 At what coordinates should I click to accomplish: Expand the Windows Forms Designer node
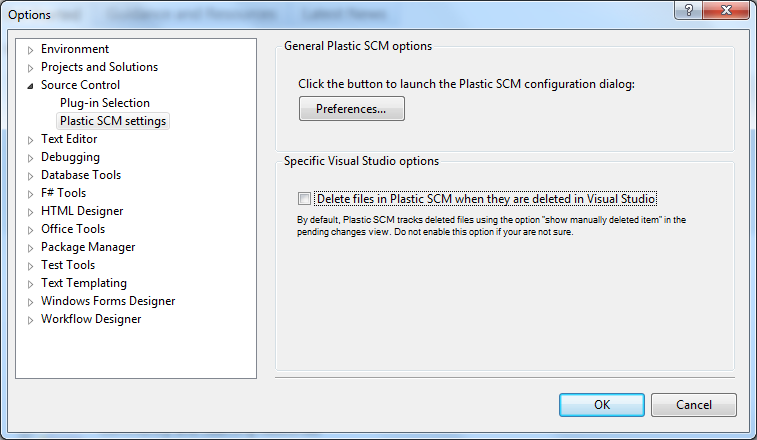(x=31, y=302)
